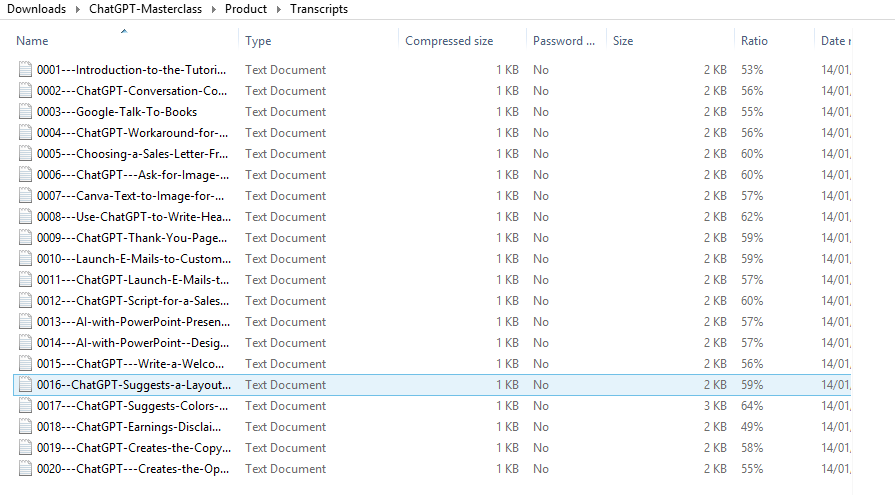
Task: Select file name 0020---ChatGPT---Creates-the-Op...
Action: 133,469
